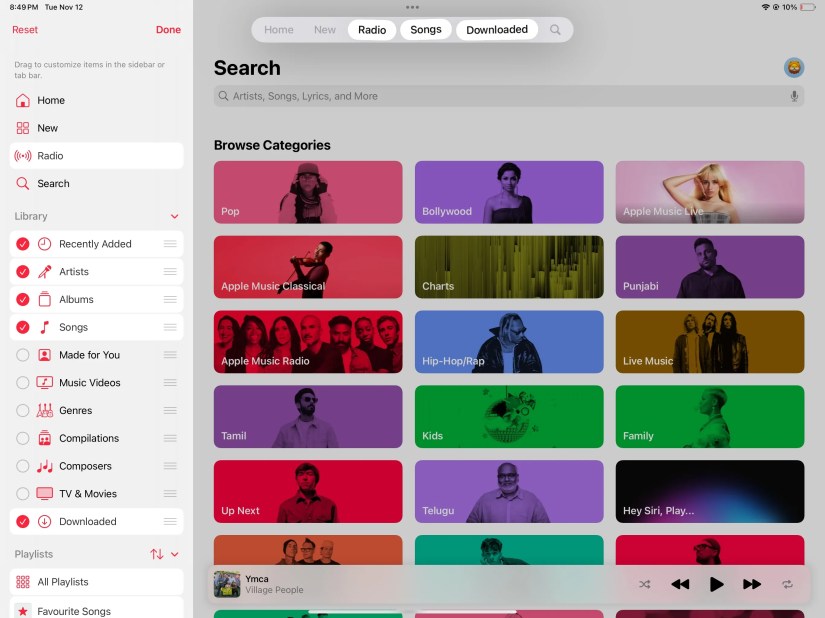Tap the Reset button in sidebar
The width and height of the screenshot is (825, 618).
click(x=25, y=30)
